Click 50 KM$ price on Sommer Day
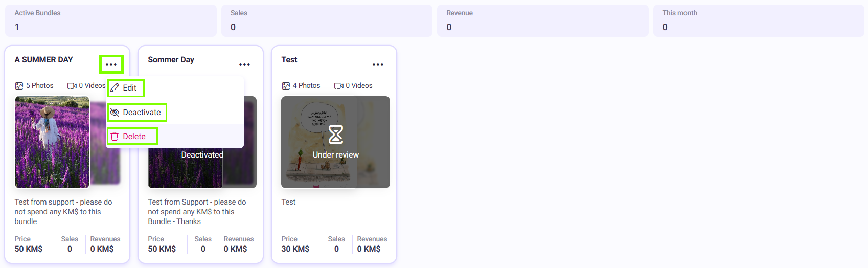This screenshot has width=868, height=268. [162, 249]
